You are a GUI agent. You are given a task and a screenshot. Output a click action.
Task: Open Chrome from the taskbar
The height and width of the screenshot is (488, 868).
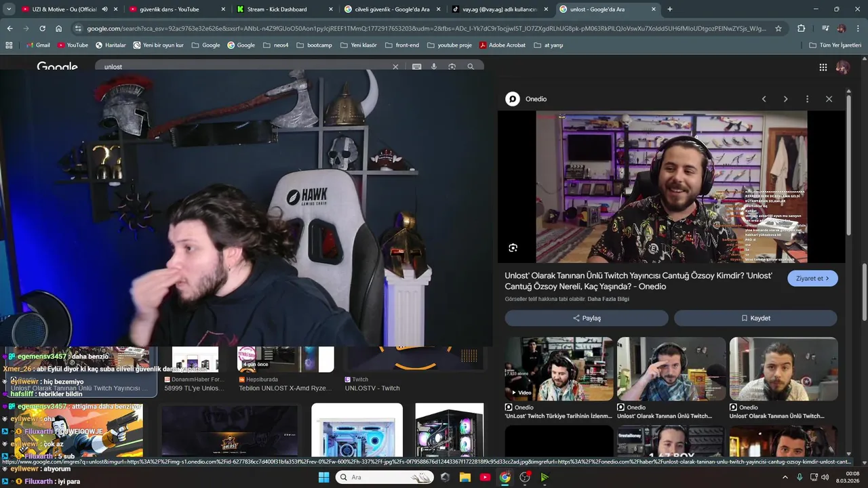click(x=505, y=477)
